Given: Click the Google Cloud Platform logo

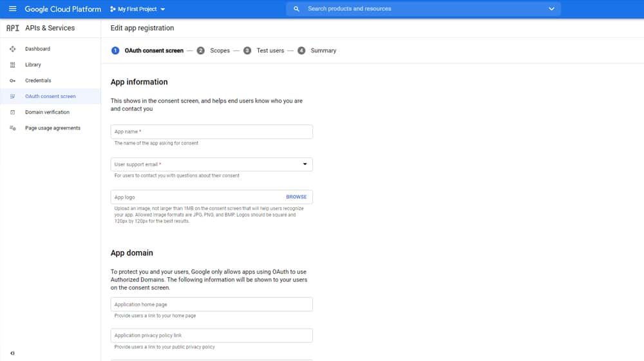Looking at the screenshot, I should [62, 9].
